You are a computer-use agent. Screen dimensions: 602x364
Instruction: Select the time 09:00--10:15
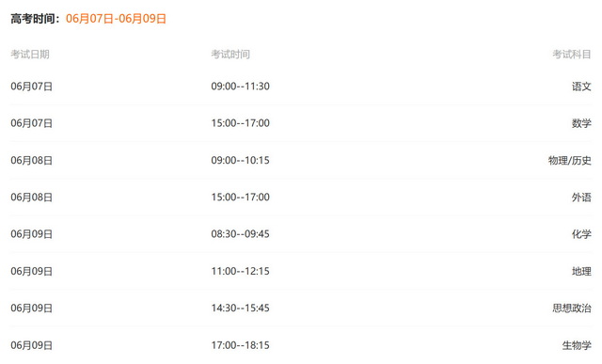click(241, 160)
